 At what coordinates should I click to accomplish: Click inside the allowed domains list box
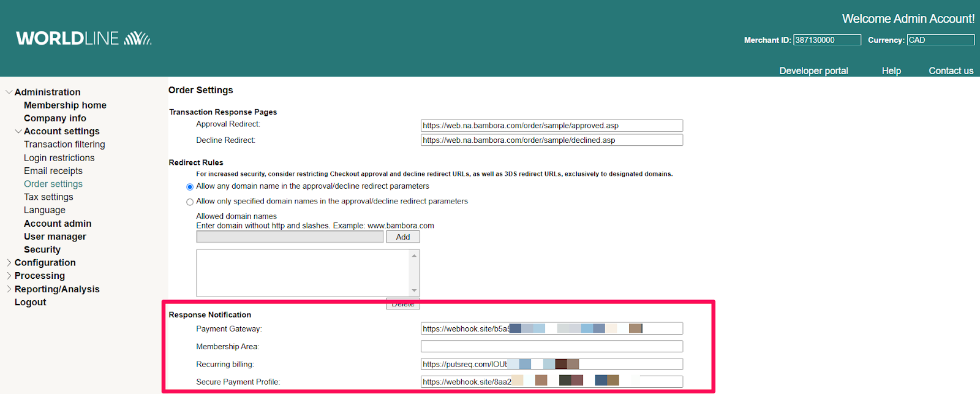[303, 273]
